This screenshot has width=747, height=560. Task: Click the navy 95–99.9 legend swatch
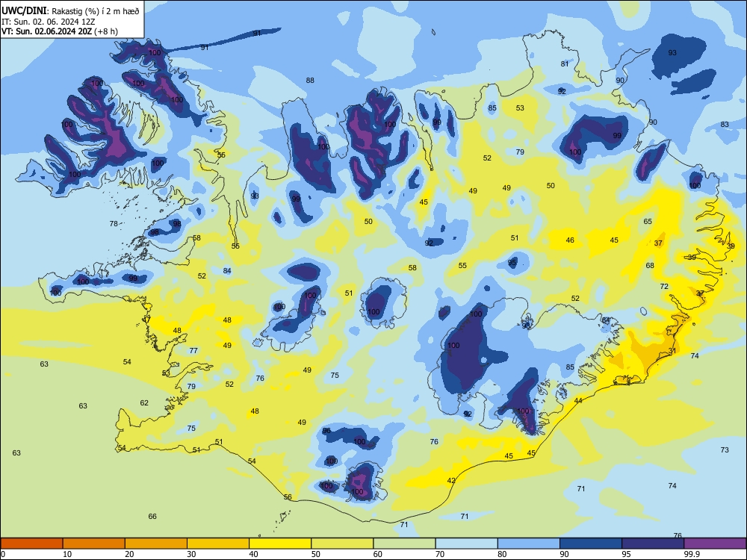click(653, 544)
